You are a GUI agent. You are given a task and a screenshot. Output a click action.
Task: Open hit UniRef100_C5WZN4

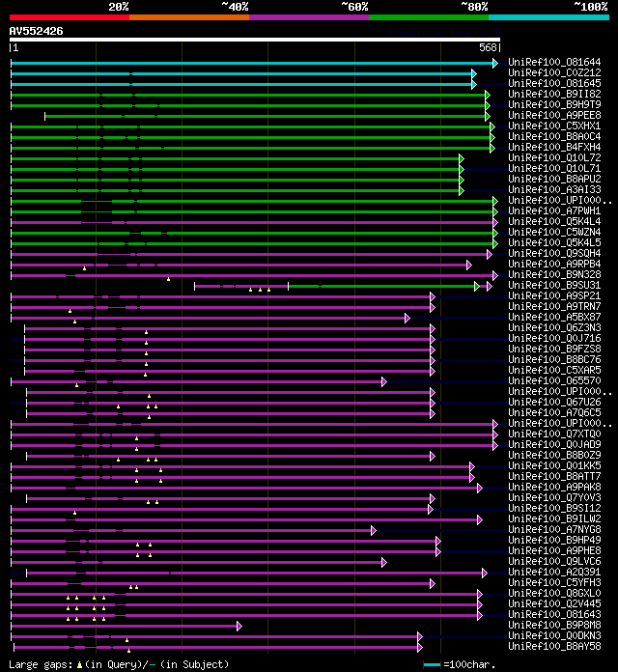coord(554,232)
